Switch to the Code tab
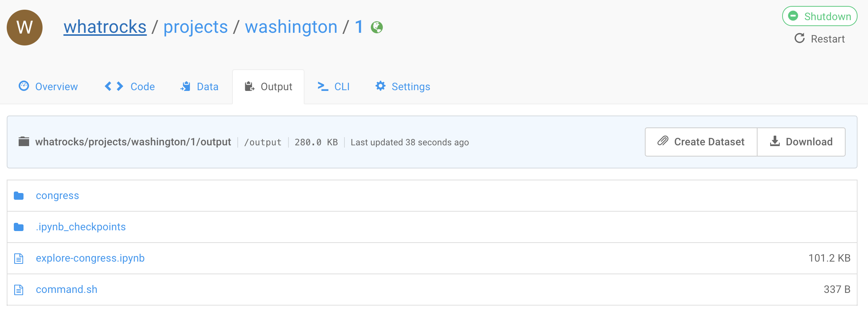Image resolution: width=868 pixels, height=316 pixels. coord(130,86)
